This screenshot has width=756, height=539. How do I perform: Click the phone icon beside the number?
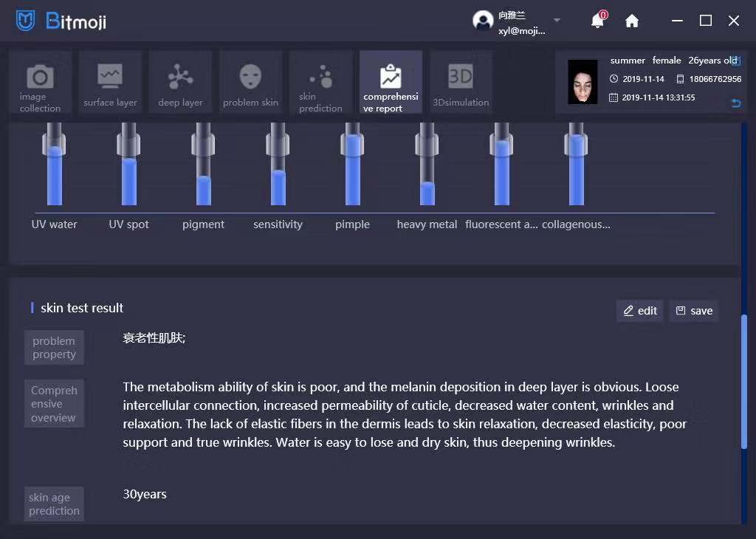680,79
